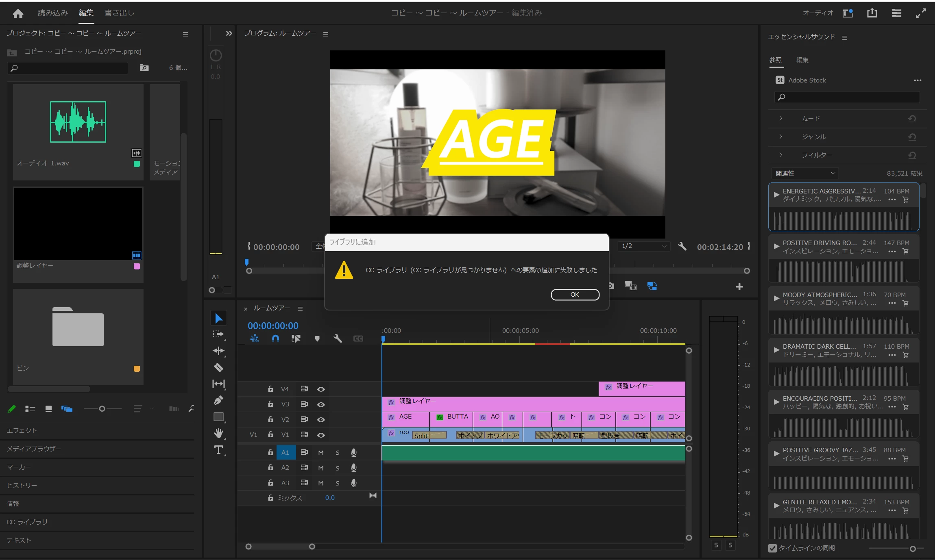Toggle timeline snap magnet icon
The width and height of the screenshot is (935, 560).
[x=275, y=339]
